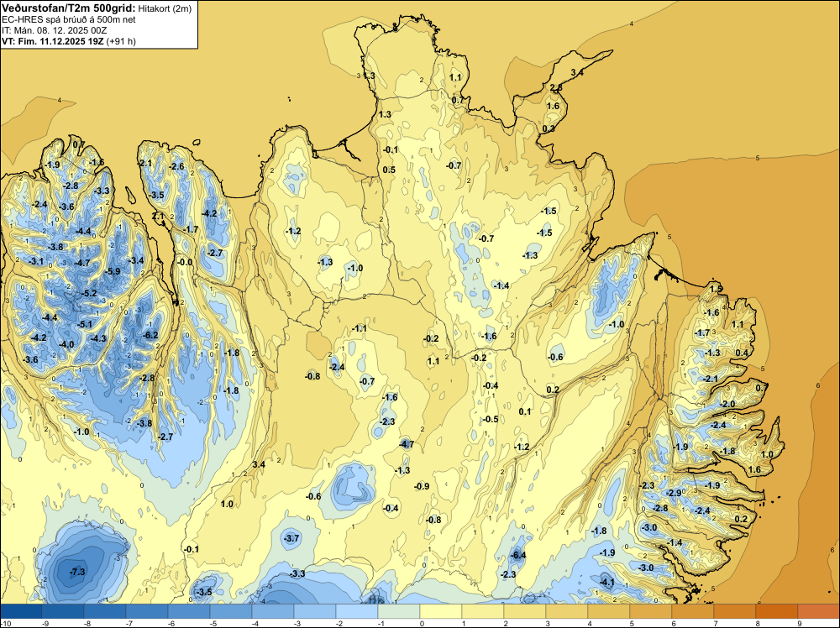Screen dimensions: 840x628
Task: Click the legend color band between 3 and 4
Action: tap(567, 611)
